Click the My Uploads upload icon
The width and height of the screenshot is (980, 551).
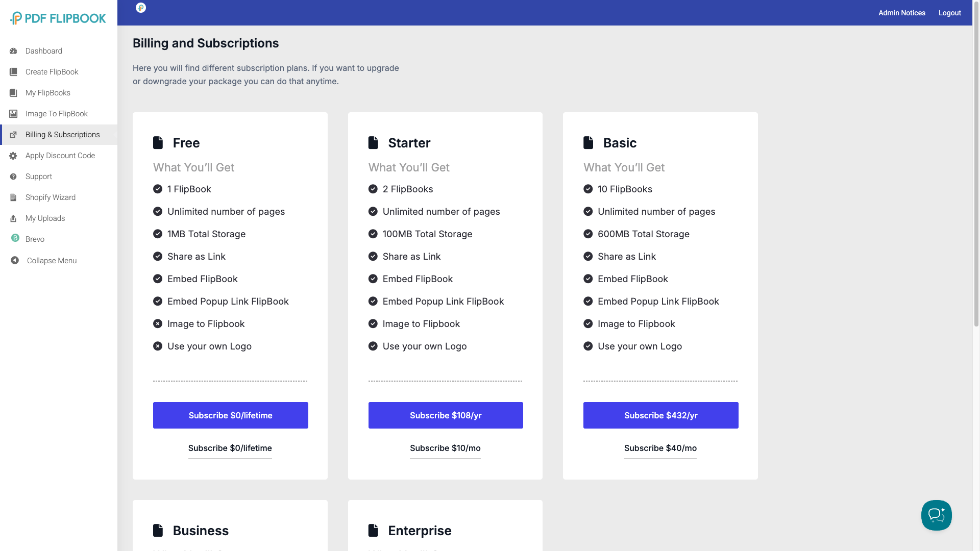tap(13, 218)
